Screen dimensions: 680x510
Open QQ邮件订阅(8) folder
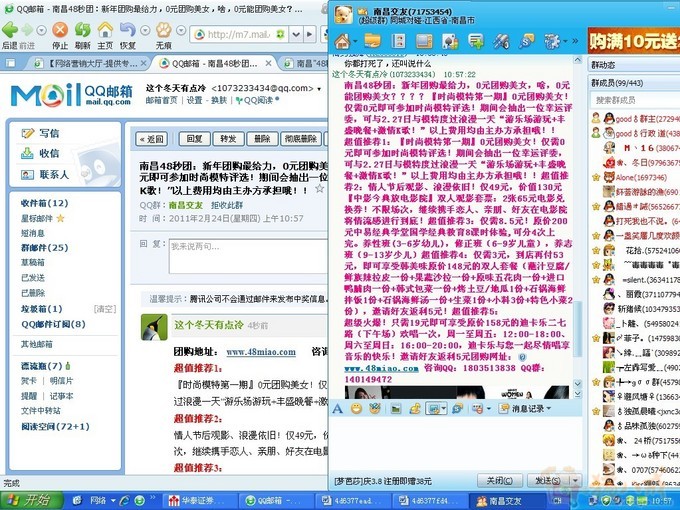tap(53, 324)
